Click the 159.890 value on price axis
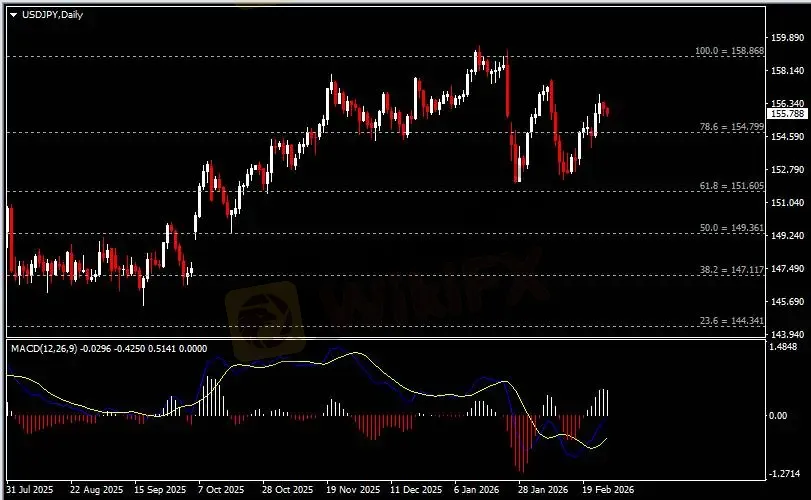811x500 pixels. pos(787,37)
